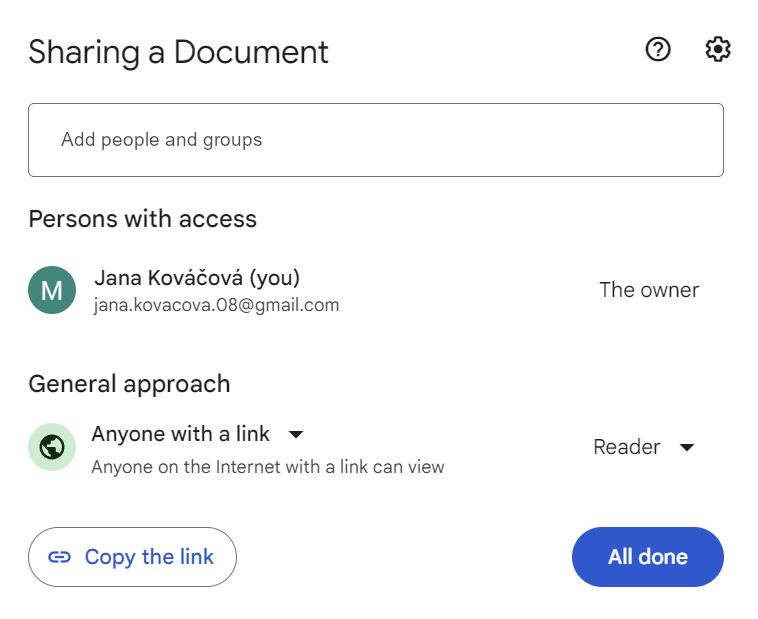758x619 pixels.
Task: Open the Reader role dropdown
Action: (x=644, y=447)
